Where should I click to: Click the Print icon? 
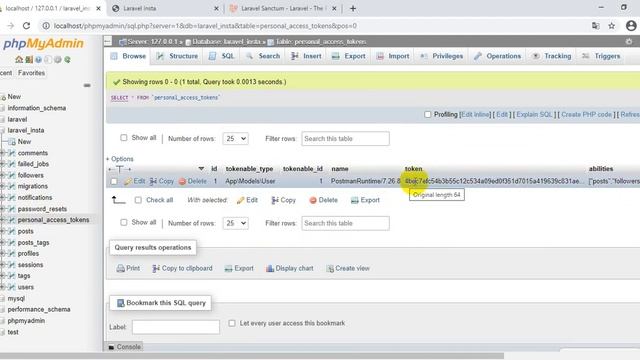click(x=120, y=269)
